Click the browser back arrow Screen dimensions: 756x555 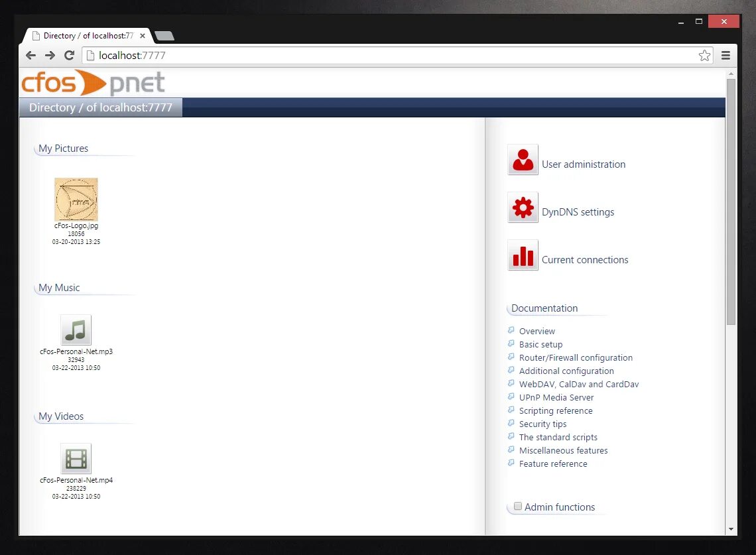pyautogui.click(x=31, y=56)
